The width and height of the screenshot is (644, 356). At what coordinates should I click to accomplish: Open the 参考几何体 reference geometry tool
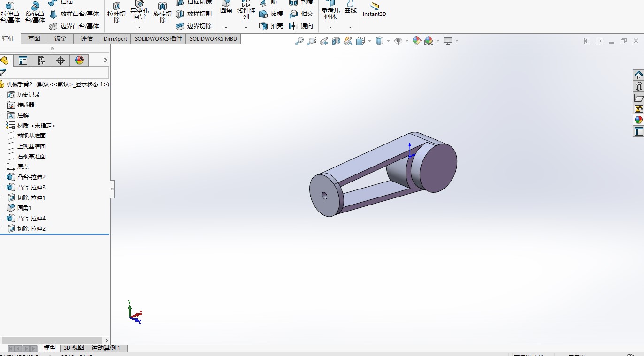click(330, 10)
